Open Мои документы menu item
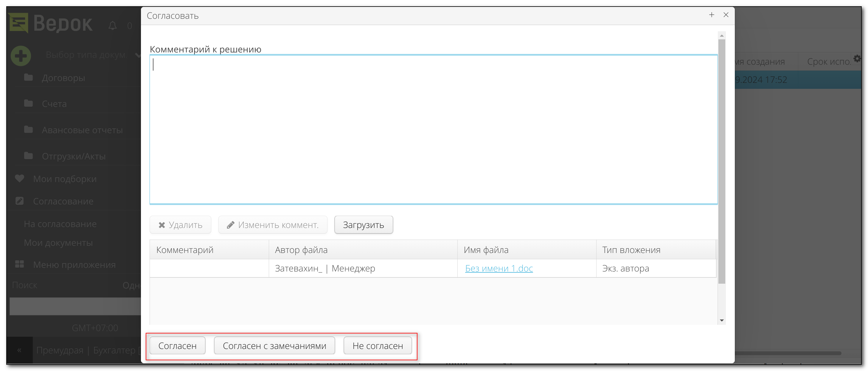This screenshot has width=868, height=371. [58, 243]
